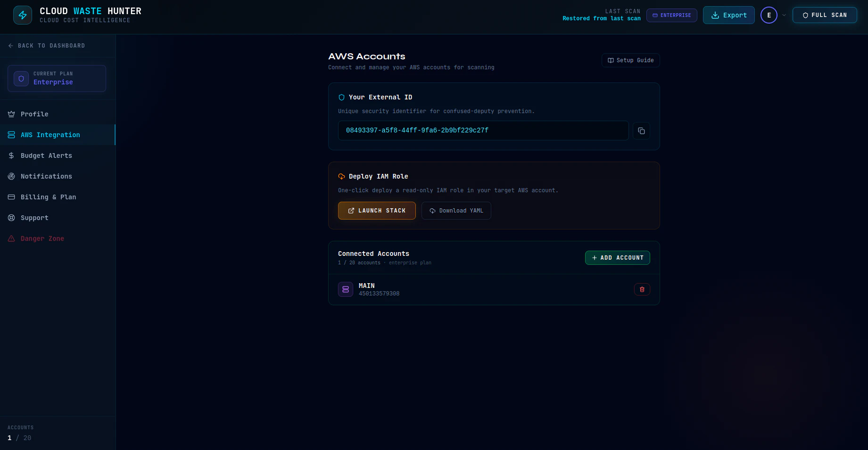Open Budget Alerts via the dollar icon
This screenshot has width=868, height=450.
click(11, 155)
